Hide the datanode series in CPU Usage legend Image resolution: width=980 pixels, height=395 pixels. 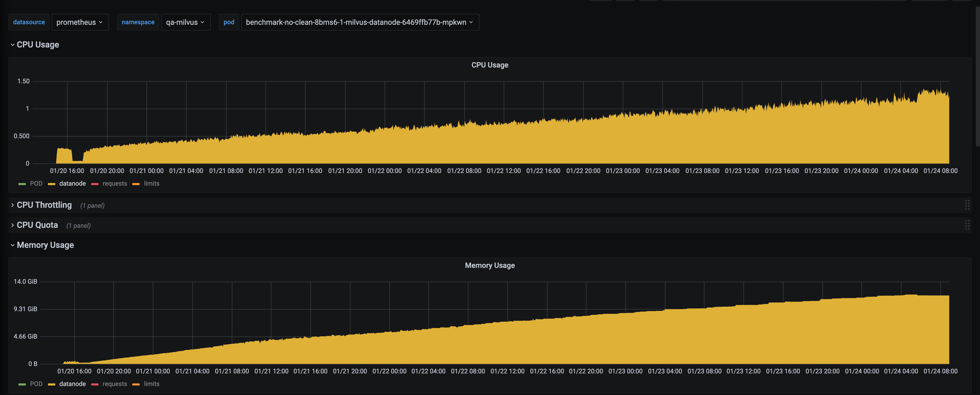pyautogui.click(x=72, y=184)
